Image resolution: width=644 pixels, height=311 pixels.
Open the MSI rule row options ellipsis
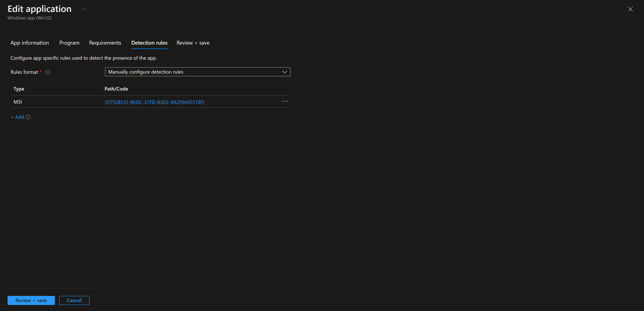(x=285, y=101)
